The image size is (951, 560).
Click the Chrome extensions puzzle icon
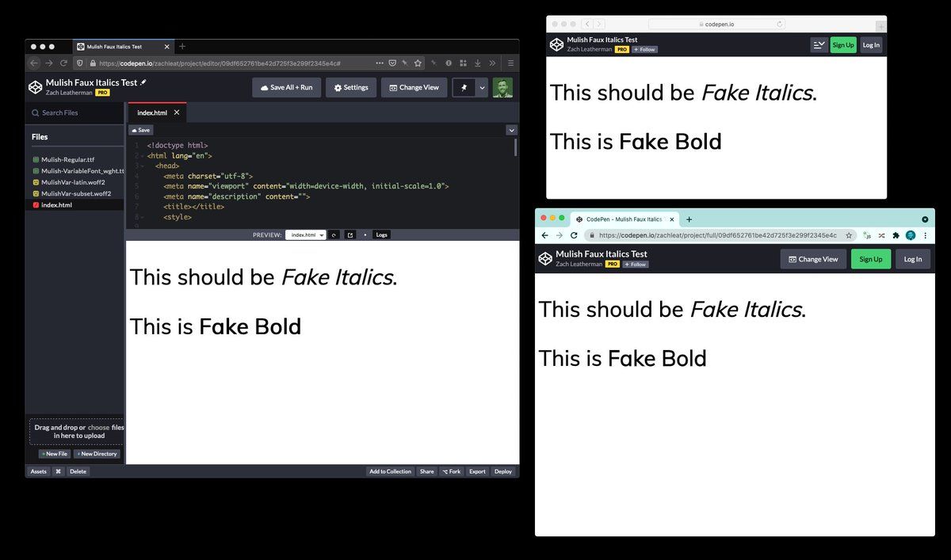coord(896,235)
